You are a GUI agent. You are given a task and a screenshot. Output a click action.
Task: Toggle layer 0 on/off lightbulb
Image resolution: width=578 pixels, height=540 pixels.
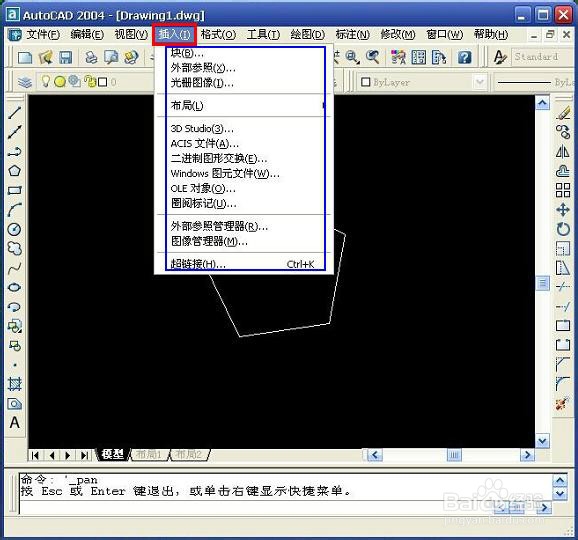45,81
